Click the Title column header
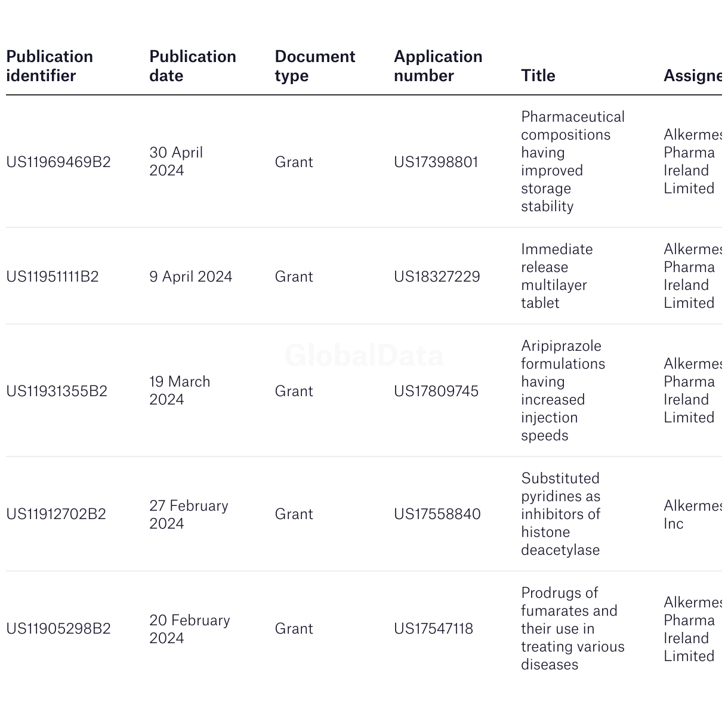Viewport: 728px width, 710px height. [538, 76]
